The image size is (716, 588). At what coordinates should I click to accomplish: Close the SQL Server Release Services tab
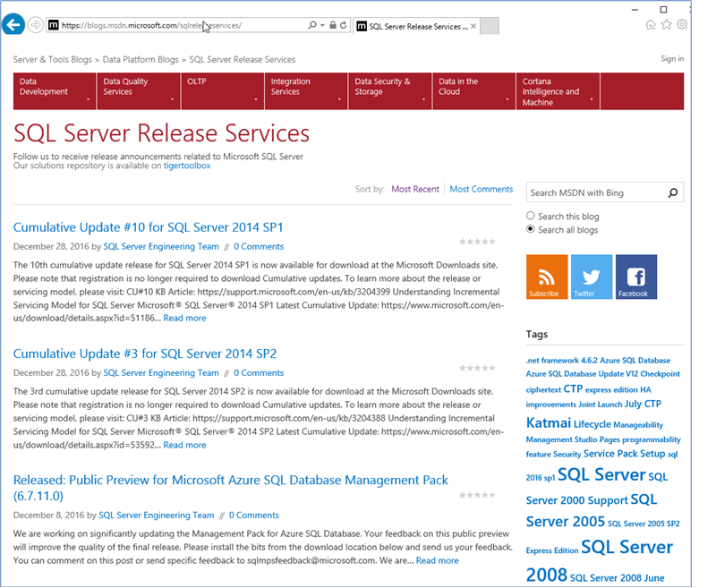tap(473, 26)
